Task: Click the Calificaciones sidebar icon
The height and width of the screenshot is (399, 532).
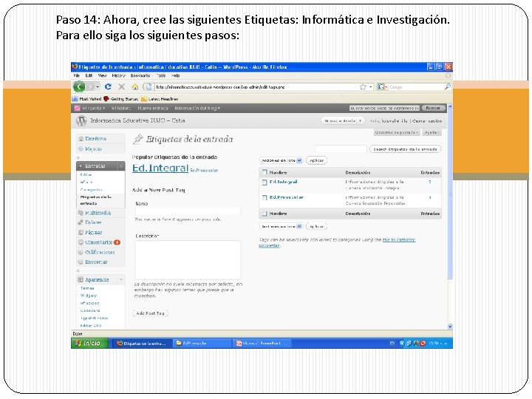Action: pos(81,252)
